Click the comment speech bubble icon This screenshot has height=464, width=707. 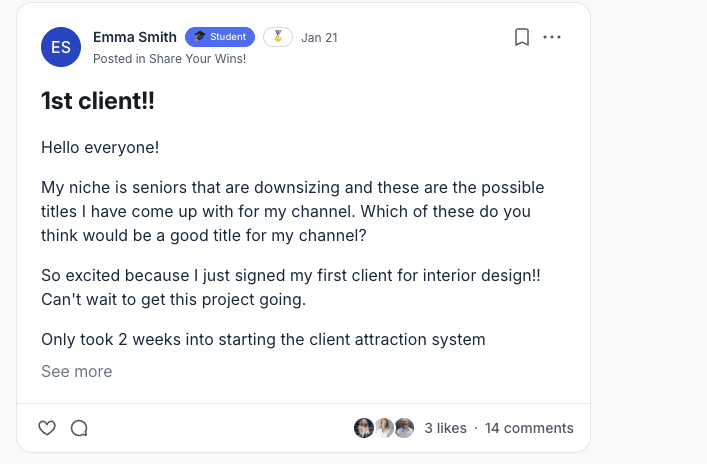[x=79, y=428]
